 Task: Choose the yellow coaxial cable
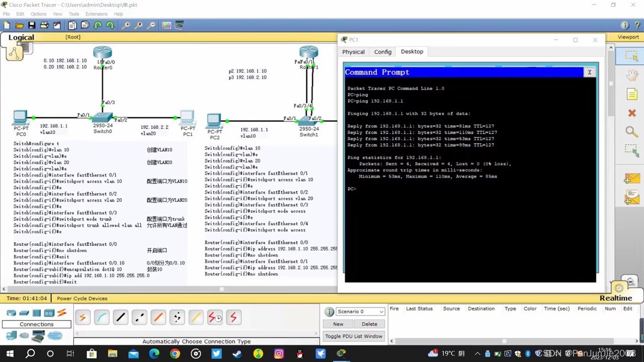pyautogui.click(x=196, y=317)
